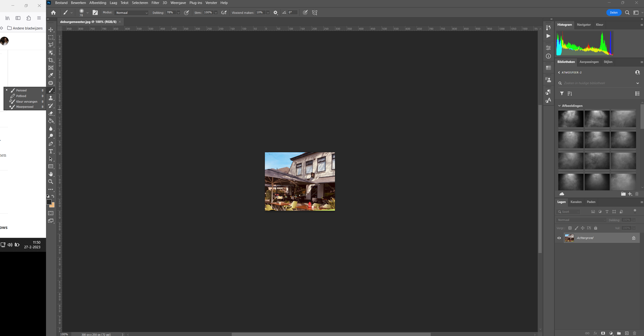Select the Move tool
The width and height of the screenshot is (644, 336).
pos(51,29)
